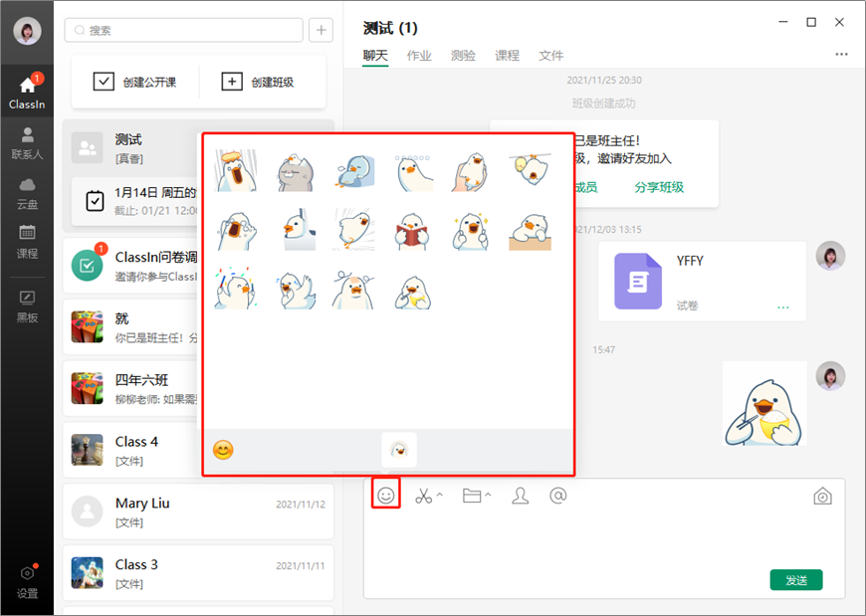Send the duck eating rice bowl sticker
Image resolution: width=866 pixels, height=616 pixels.
tap(412, 292)
